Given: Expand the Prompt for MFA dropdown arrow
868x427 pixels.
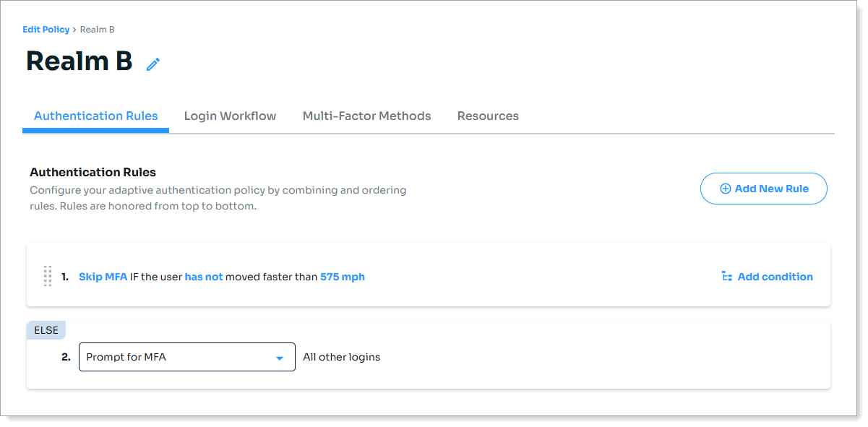Looking at the screenshot, I should coord(280,358).
